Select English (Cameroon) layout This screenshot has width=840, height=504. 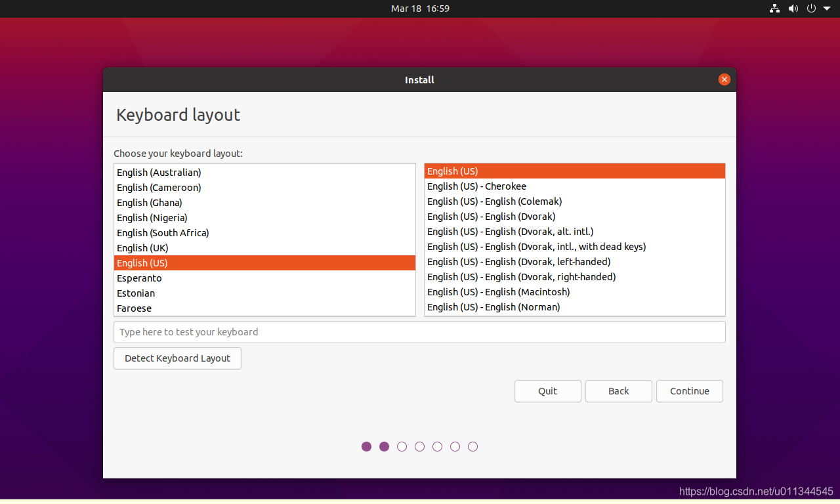264,188
